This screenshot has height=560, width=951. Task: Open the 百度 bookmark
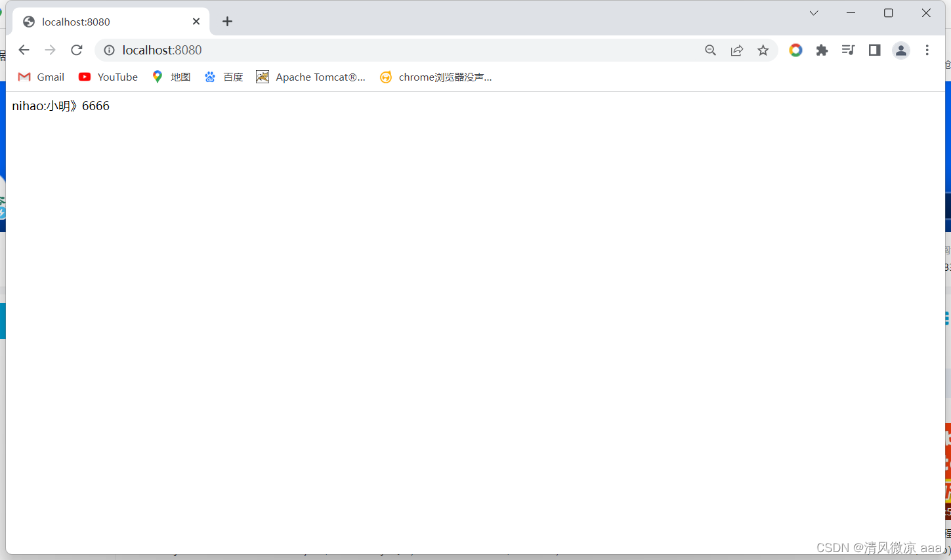(224, 77)
